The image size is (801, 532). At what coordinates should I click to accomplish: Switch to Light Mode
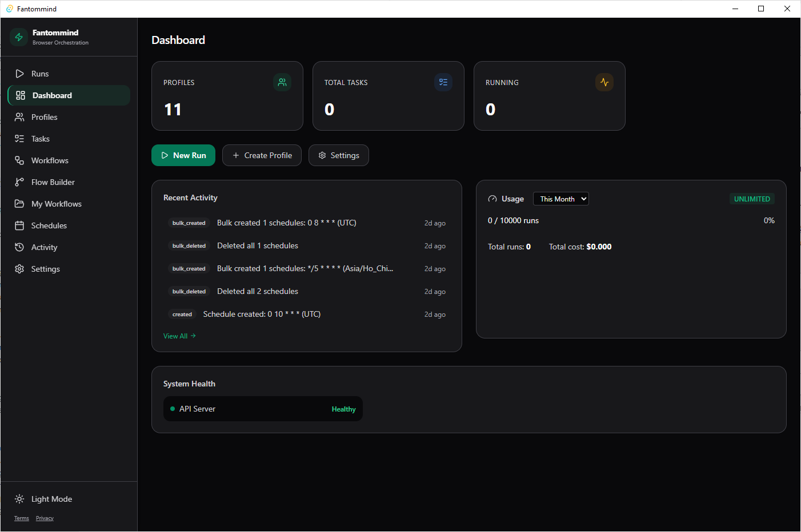[x=69, y=499]
